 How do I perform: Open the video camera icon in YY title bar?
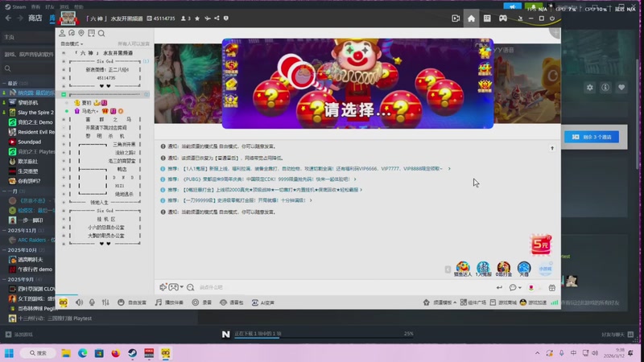(x=456, y=19)
